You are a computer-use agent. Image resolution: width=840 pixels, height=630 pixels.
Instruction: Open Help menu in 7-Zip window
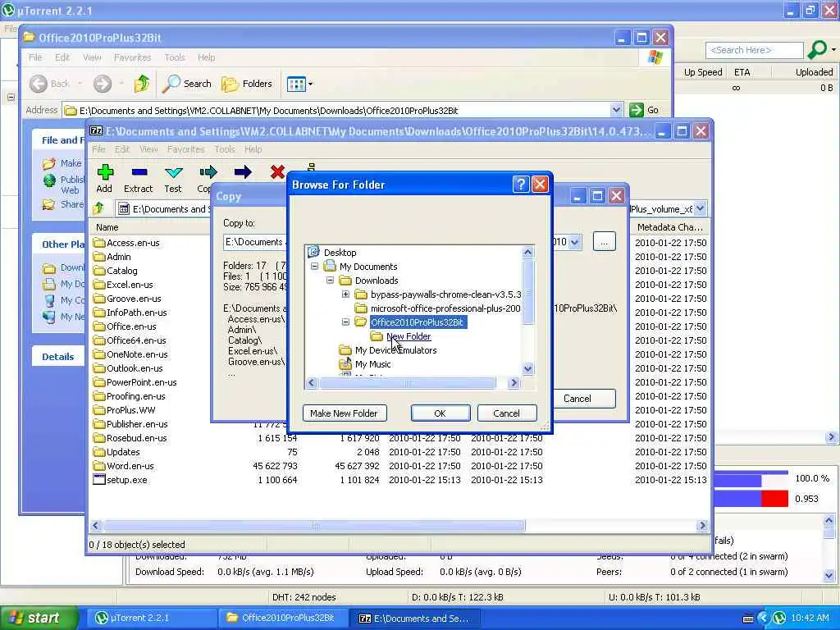253,149
